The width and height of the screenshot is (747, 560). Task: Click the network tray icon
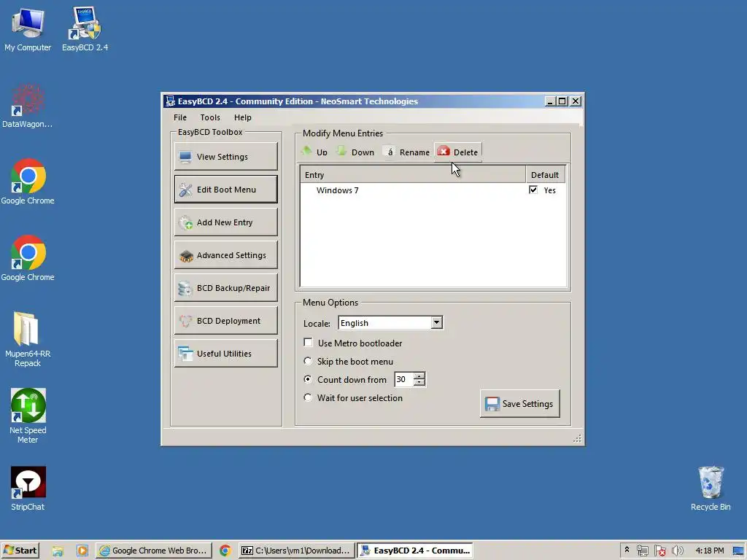tap(643, 551)
